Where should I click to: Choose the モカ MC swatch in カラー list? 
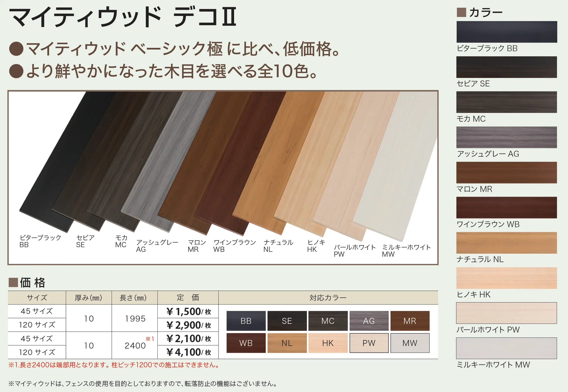point(507,102)
